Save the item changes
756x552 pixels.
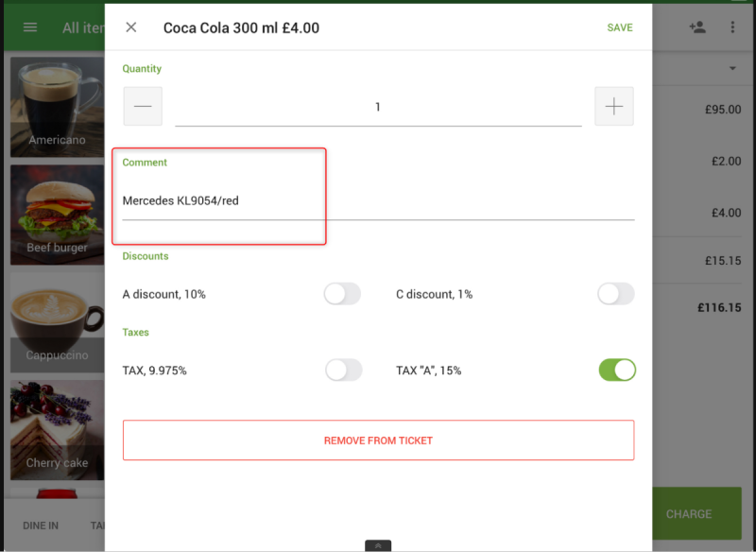620,27
